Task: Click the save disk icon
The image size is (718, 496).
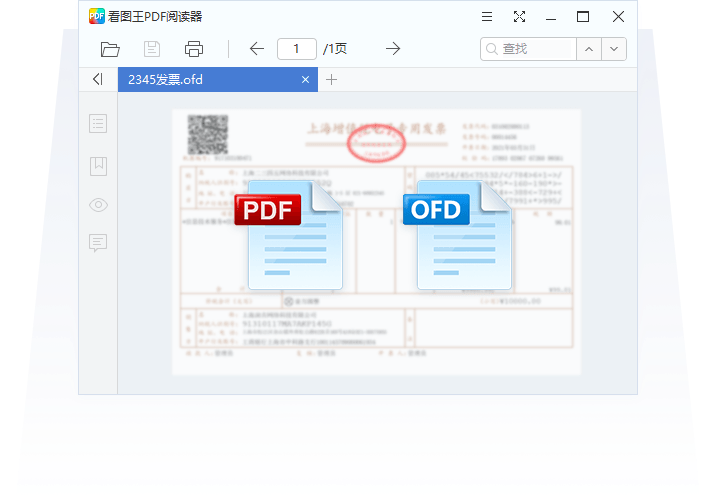Action: (152, 49)
